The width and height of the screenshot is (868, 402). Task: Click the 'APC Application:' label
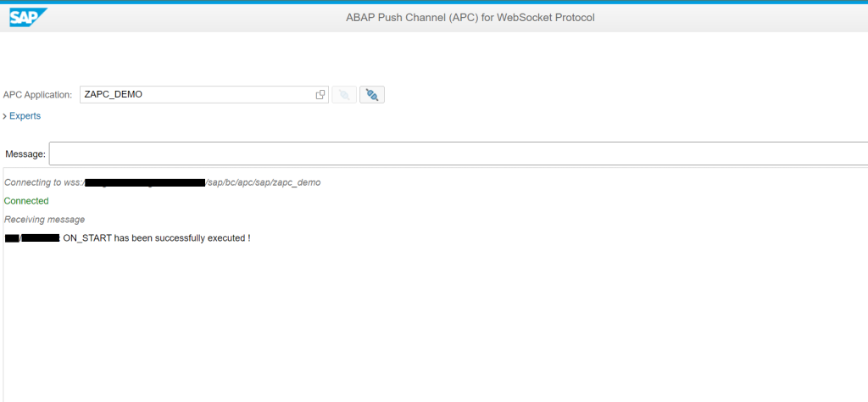click(37, 95)
